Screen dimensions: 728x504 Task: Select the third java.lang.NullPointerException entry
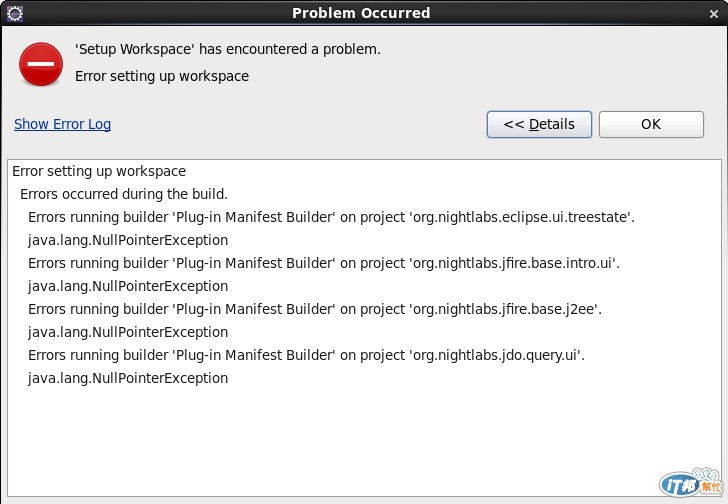(x=128, y=332)
